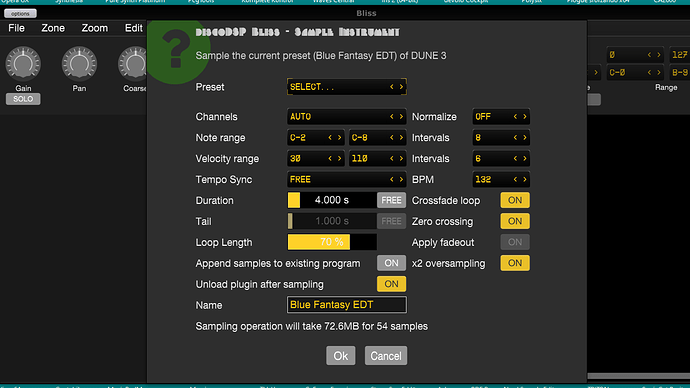Toggle Crossfade loop ON switch

(x=515, y=200)
